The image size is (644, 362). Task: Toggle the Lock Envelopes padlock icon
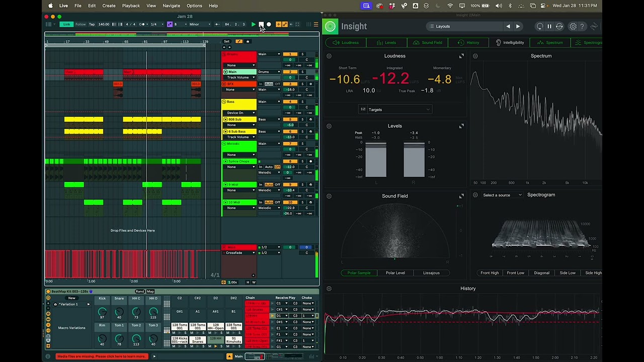click(x=248, y=41)
